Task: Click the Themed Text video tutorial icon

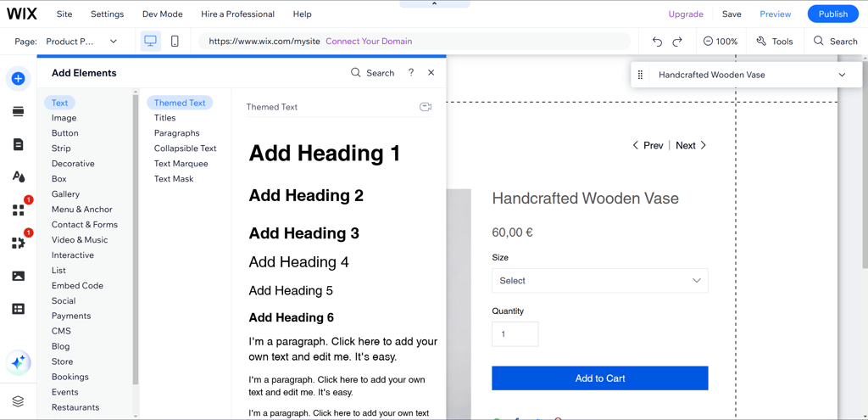Action: coord(426,107)
